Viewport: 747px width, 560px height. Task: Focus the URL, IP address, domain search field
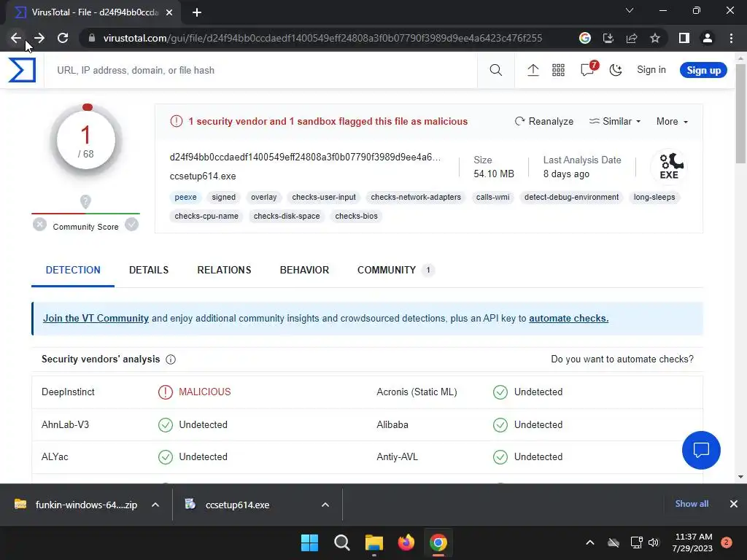click(260, 70)
